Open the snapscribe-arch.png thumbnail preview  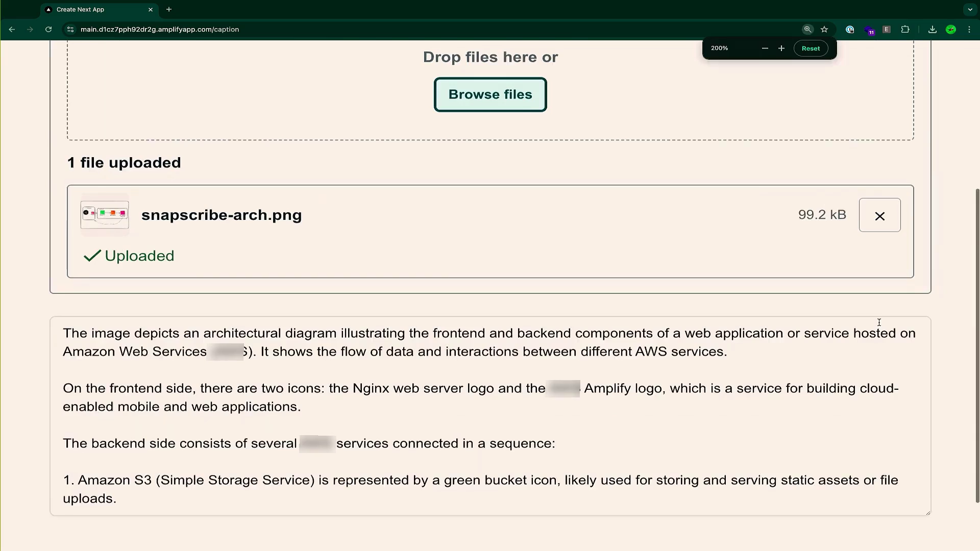[105, 214]
